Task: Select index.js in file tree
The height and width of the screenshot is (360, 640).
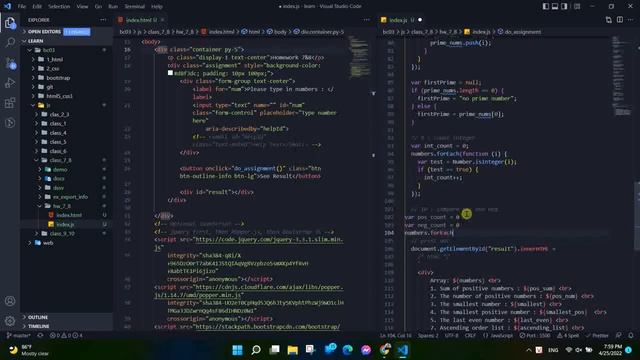Action: (x=65, y=224)
